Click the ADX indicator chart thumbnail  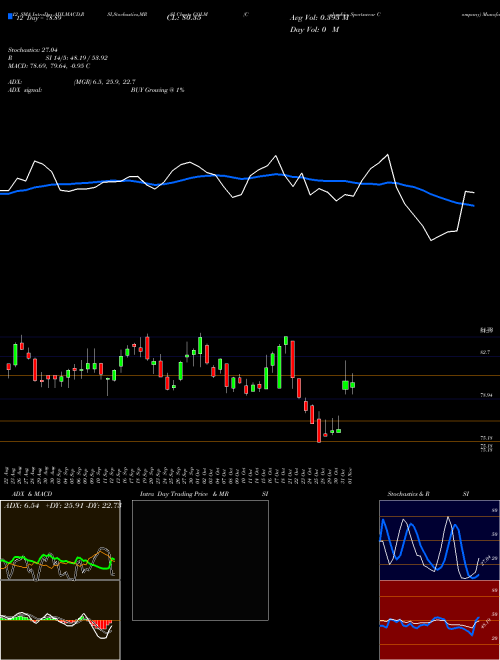60,540
